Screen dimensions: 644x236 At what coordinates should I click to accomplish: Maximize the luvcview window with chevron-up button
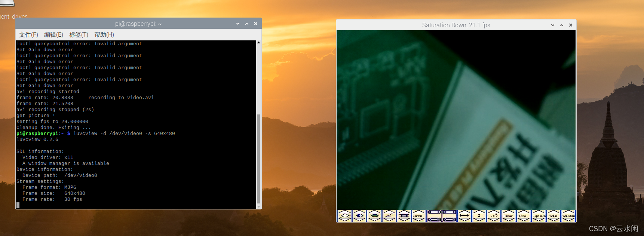pyautogui.click(x=562, y=25)
